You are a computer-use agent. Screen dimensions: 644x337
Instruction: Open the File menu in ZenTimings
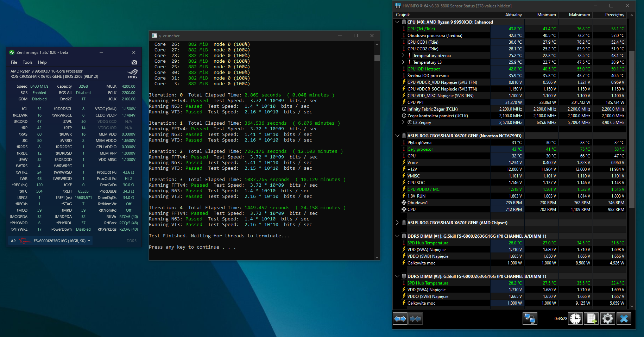pos(14,62)
